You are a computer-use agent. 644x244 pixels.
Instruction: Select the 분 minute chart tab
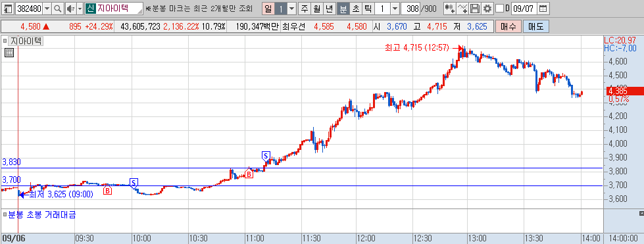tap(343, 8)
